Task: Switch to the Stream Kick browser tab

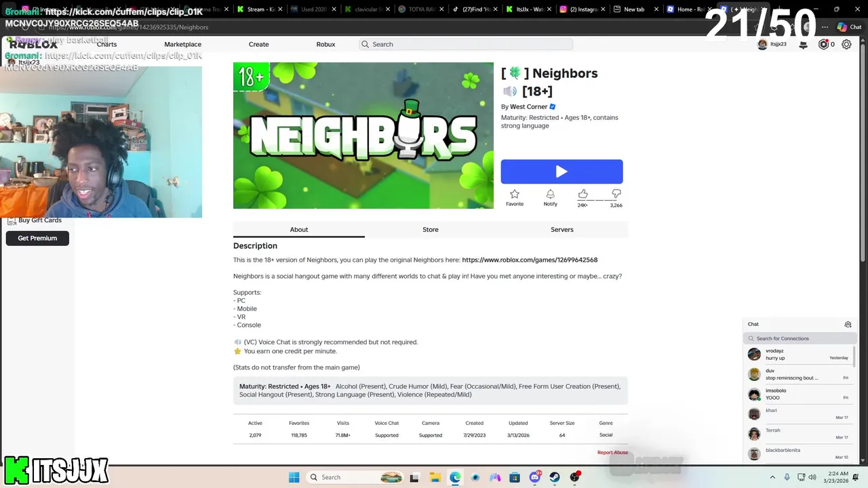Action: click(x=260, y=9)
